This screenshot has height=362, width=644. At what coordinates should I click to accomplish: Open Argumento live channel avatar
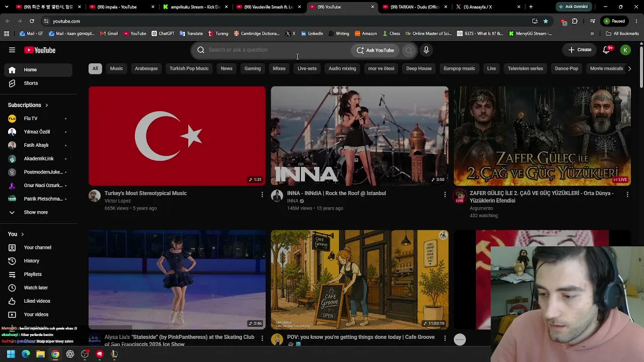459,196
